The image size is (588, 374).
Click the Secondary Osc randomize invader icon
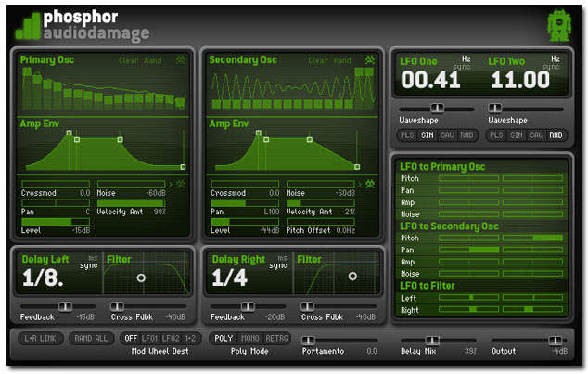tap(370, 60)
